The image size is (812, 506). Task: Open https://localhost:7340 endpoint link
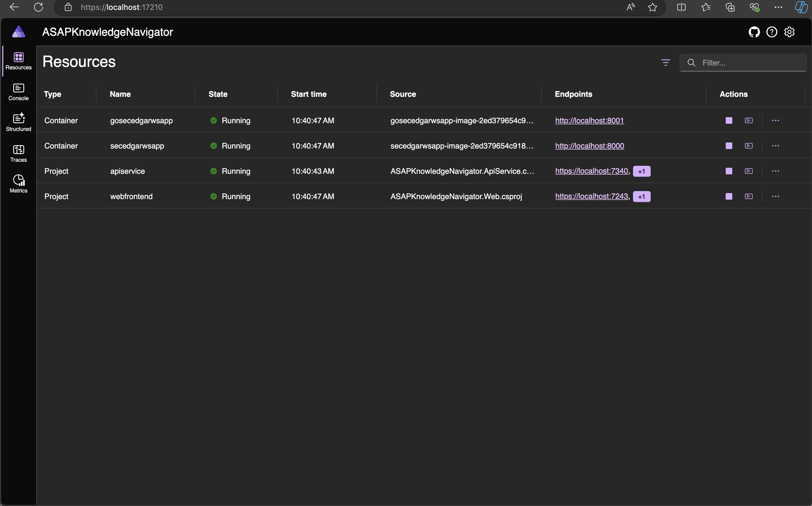click(x=591, y=171)
